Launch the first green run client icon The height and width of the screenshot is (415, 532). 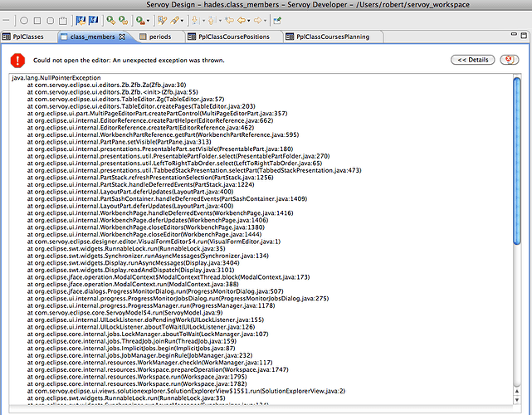click(110, 21)
